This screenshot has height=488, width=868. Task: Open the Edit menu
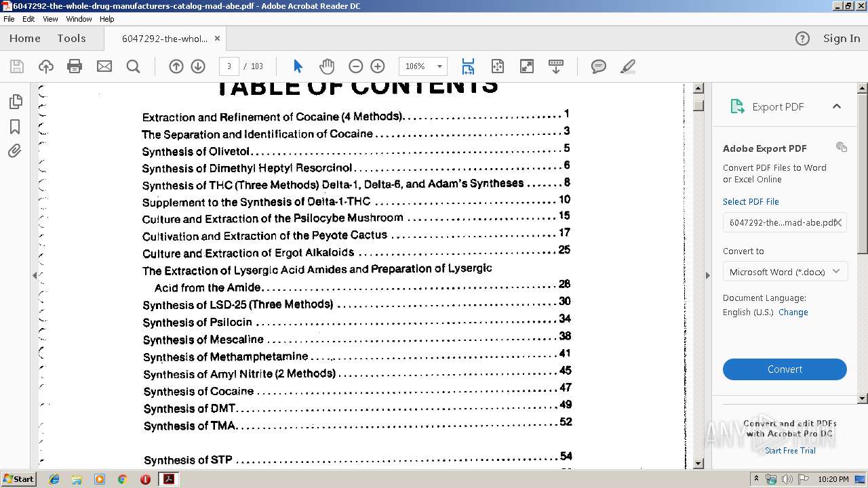pos(28,19)
